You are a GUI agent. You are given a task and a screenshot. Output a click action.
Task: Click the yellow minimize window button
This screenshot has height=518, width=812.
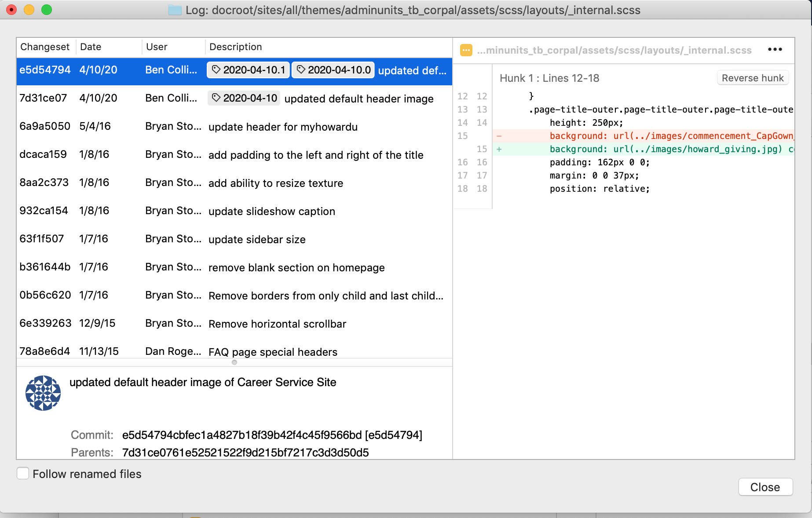tap(29, 10)
